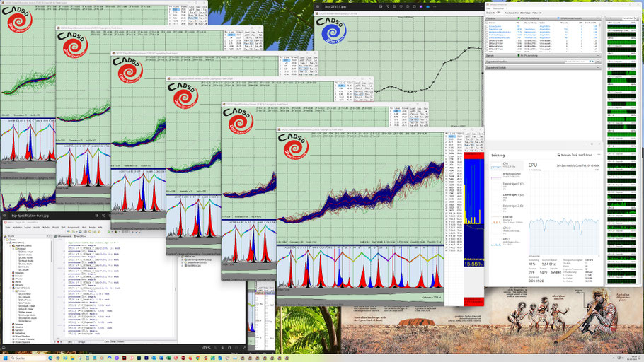Click the green Run arrow in Delphi toolbar

click(109, 232)
